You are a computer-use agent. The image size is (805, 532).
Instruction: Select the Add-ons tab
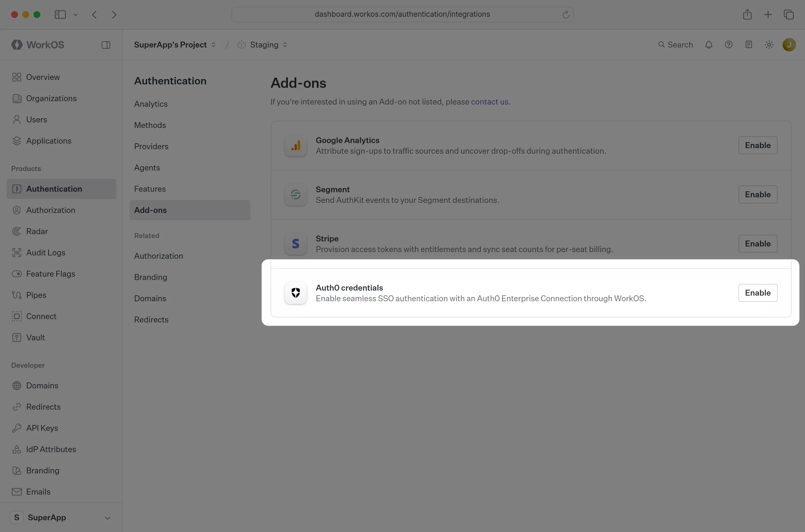[x=190, y=210]
